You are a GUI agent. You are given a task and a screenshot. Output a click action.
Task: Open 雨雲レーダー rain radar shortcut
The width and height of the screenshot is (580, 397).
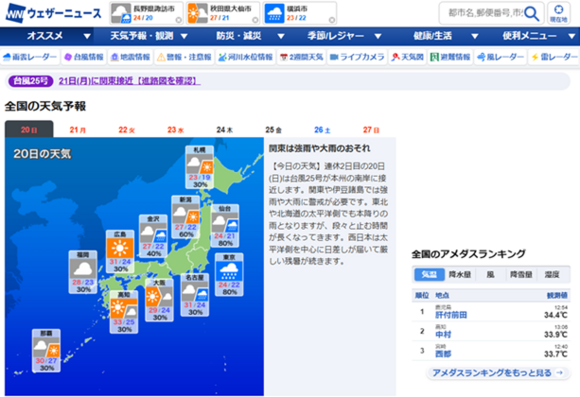[30, 57]
